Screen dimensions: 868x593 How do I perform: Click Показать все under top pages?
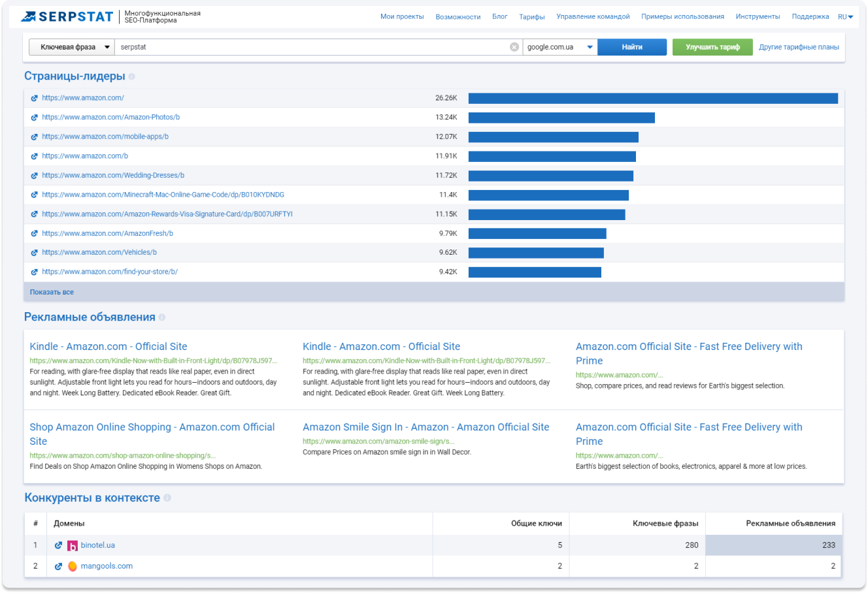click(x=52, y=292)
